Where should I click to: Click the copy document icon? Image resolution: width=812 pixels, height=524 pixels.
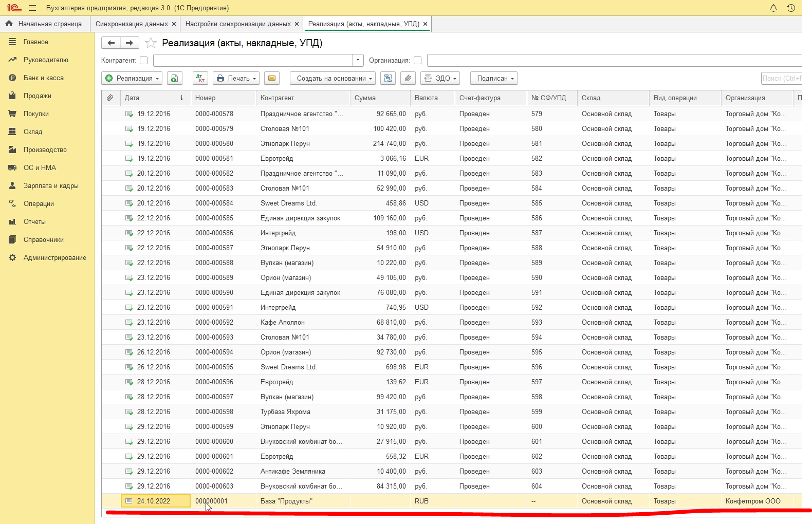coord(175,78)
